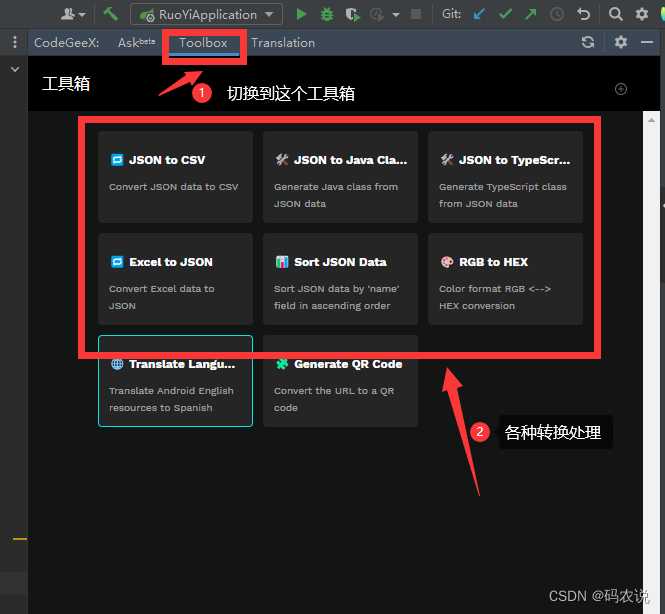Refresh the CodeGeeX panel
The width and height of the screenshot is (665, 614).
click(x=588, y=42)
